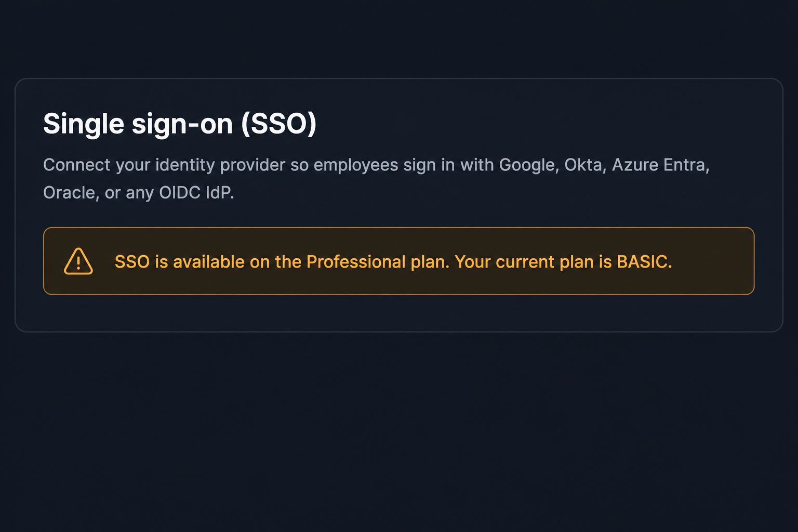Click the word sign-on in the heading
The height and width of the screenshot is (532, 798).
tap(182, 124)
